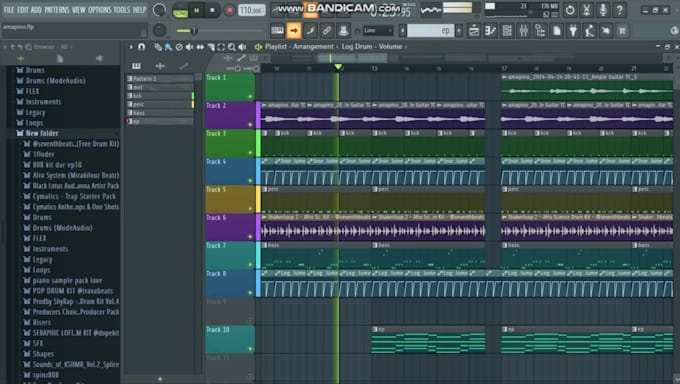The image size is (680, 384).
Task: Mute Track 8 using its mute switch
Action: pyautogui.click(x=250, y=292)
